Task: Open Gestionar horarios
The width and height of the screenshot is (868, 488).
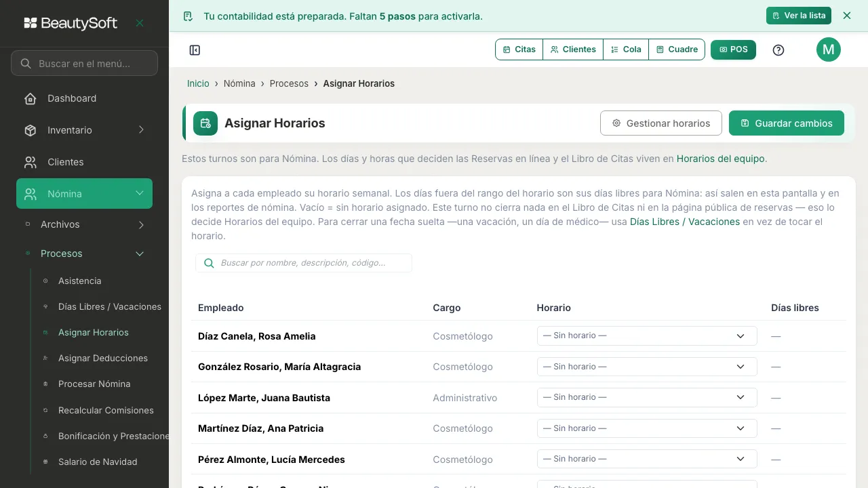Action: (x=661, y=123)
